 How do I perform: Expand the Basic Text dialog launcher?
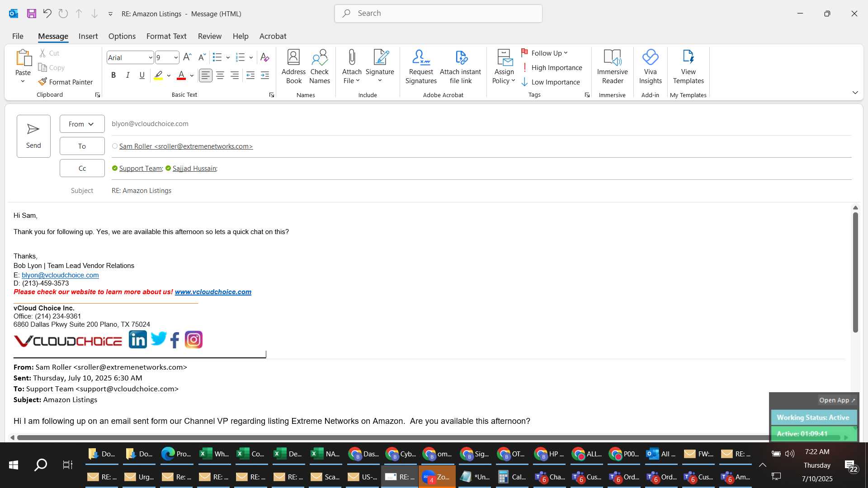coord(272,95)
